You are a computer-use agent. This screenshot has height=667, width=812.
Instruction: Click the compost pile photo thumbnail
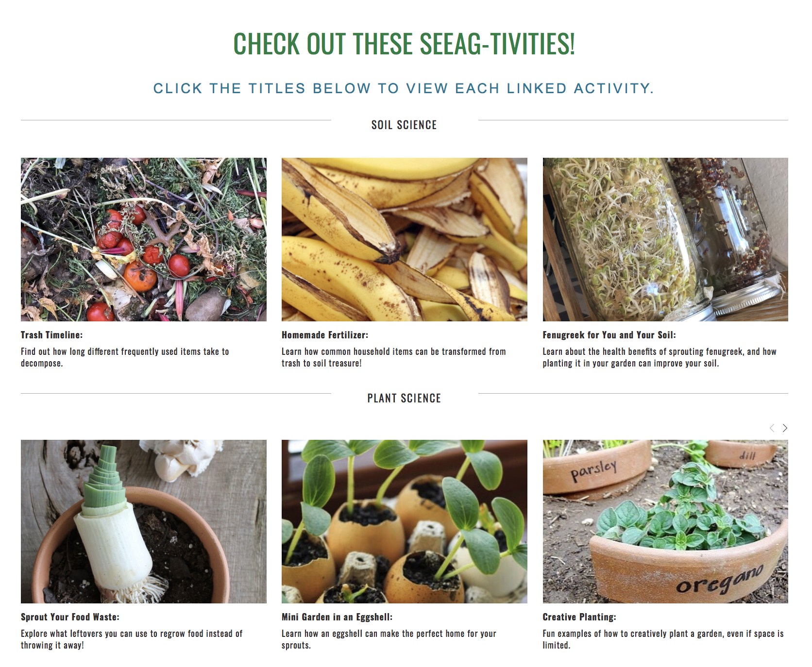coord(144,239)
